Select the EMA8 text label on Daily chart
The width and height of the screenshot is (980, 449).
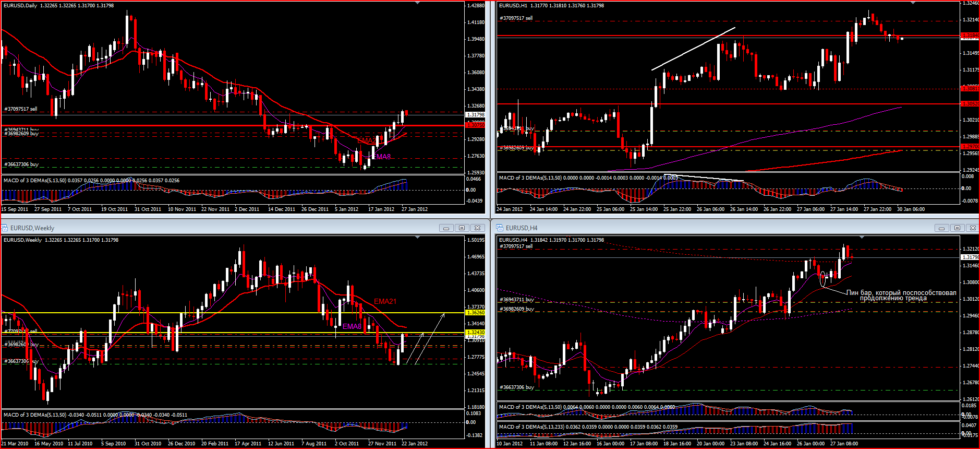pyautogui.click(x=382, y=157)
